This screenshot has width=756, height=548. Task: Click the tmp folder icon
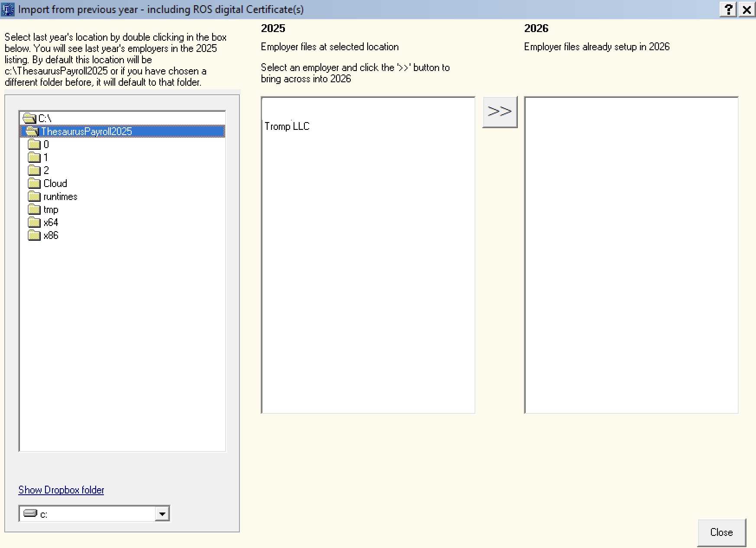(x=34, y=210)
